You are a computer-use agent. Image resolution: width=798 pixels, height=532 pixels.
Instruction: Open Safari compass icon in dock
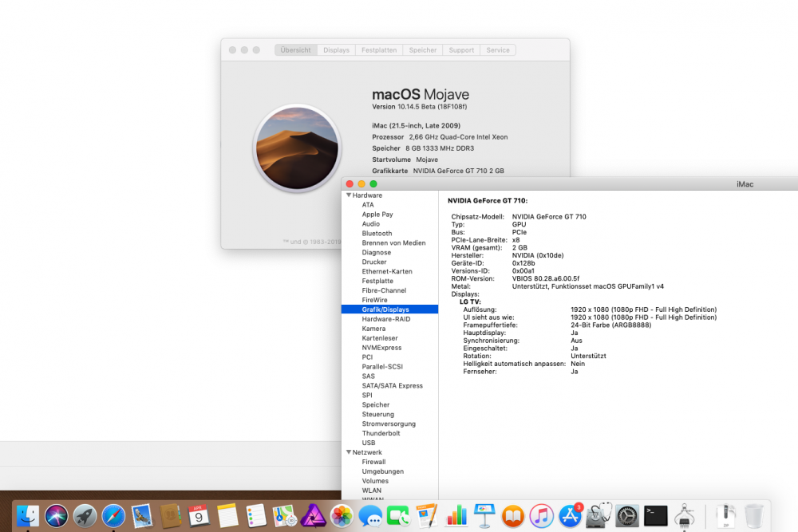point(113,516)
